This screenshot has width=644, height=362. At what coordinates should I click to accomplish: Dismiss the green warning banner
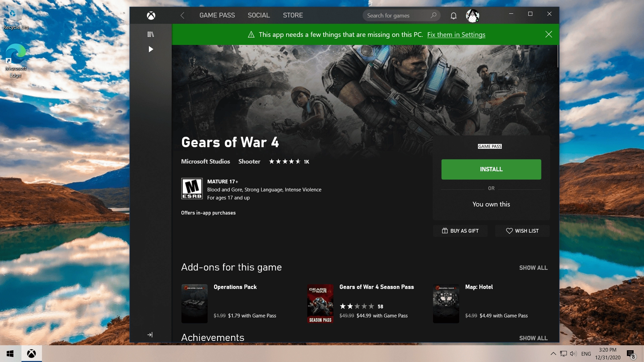coord(549,34)
